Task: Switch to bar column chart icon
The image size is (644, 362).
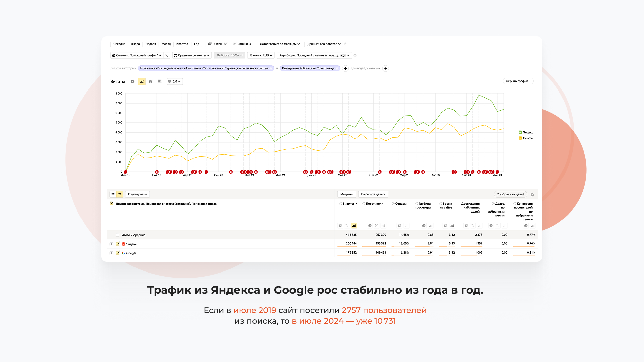Action: (x=160, y=81)
